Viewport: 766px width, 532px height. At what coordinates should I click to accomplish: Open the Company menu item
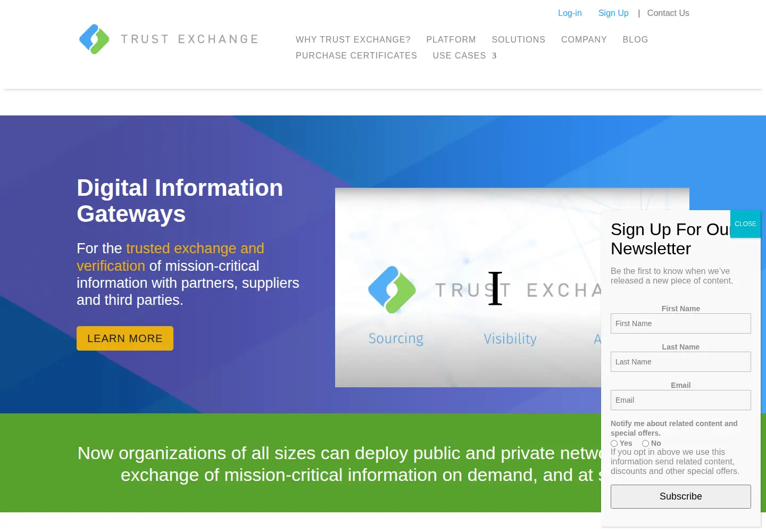coord(584,39)
